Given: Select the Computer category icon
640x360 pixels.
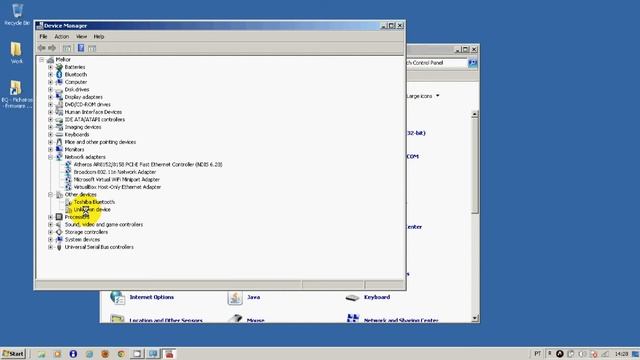Looking at the screenshot, I should tap(59, 82).
